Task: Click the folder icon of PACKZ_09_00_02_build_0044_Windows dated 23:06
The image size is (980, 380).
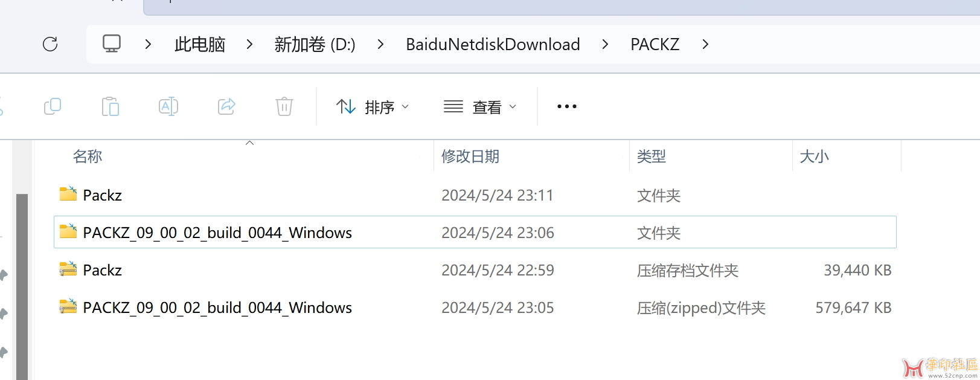Action: tap(68, 231)
